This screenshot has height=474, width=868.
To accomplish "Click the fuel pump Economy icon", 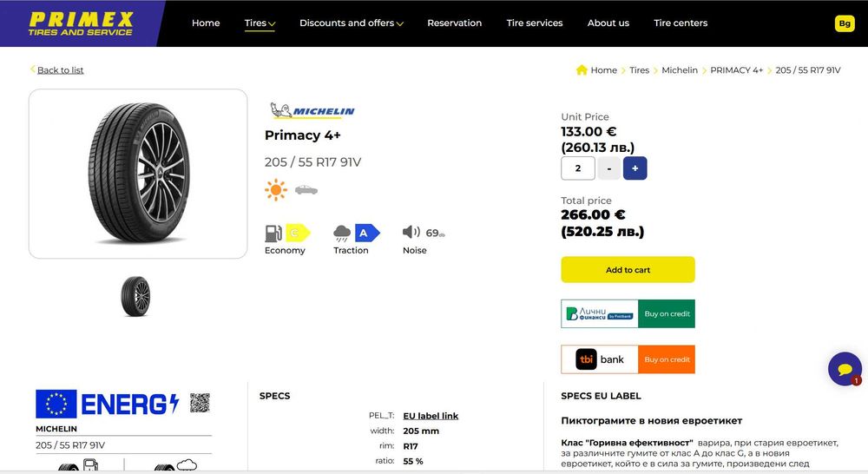I will coord(273,234).
